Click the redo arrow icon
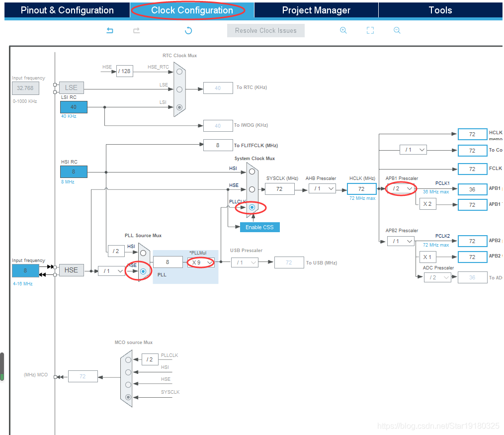This screenshot has width=504, height=435. pos(136,31)
